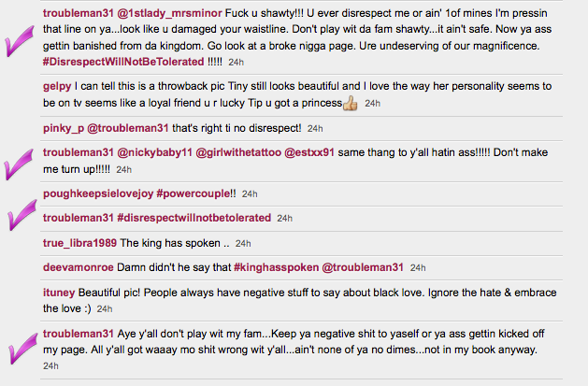Open the #DisrespectWillNotBeTolerated hashtag in the first comment
The height and width of the screenshot is (386, 588).
(x=123, y=62)
